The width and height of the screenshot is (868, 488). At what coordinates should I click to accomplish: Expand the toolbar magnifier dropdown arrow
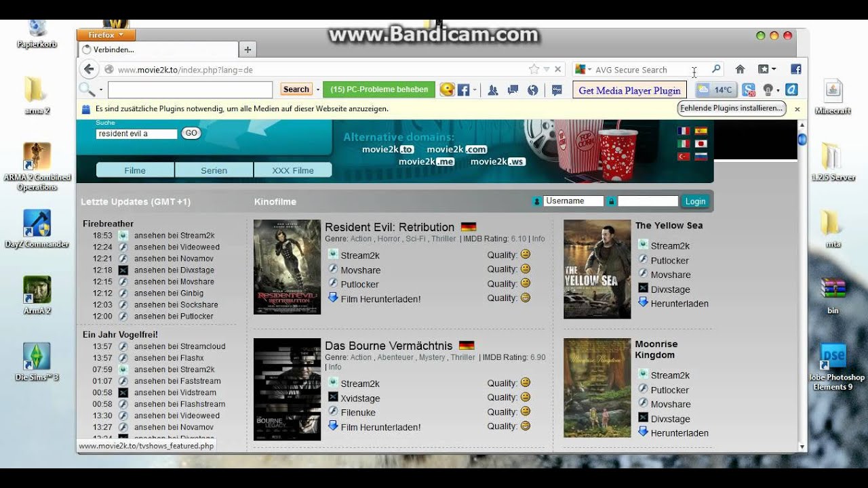[x=101, y=89]
